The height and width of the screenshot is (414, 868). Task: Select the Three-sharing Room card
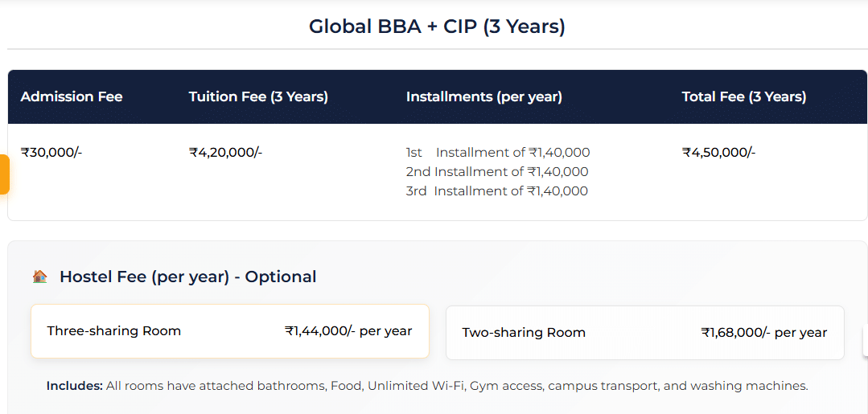coord(229,331)
